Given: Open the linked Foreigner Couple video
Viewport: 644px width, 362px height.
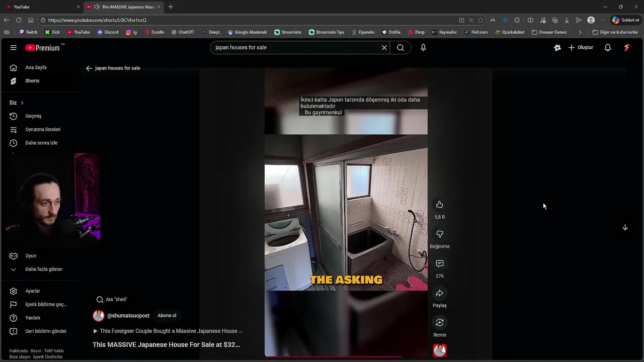Looking at the screenshot, I should (x=168, y=331).
